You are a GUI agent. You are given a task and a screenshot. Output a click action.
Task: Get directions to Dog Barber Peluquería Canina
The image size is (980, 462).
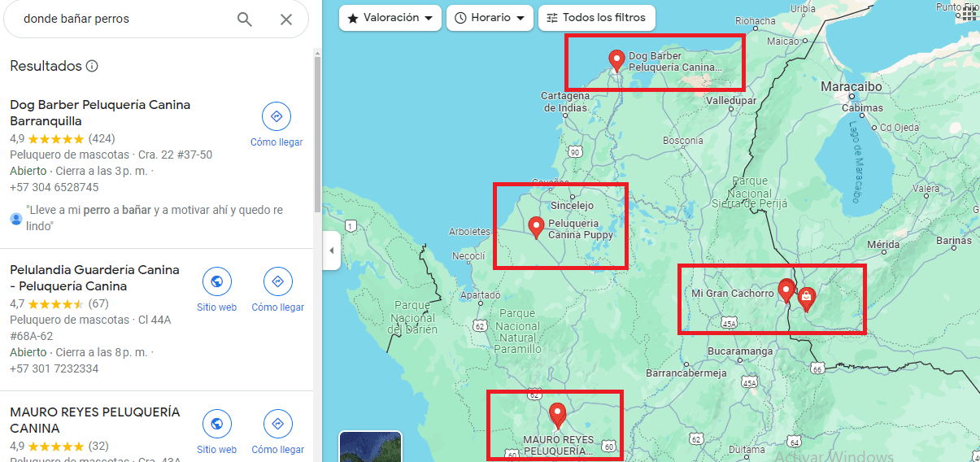(x=277, y=117)
